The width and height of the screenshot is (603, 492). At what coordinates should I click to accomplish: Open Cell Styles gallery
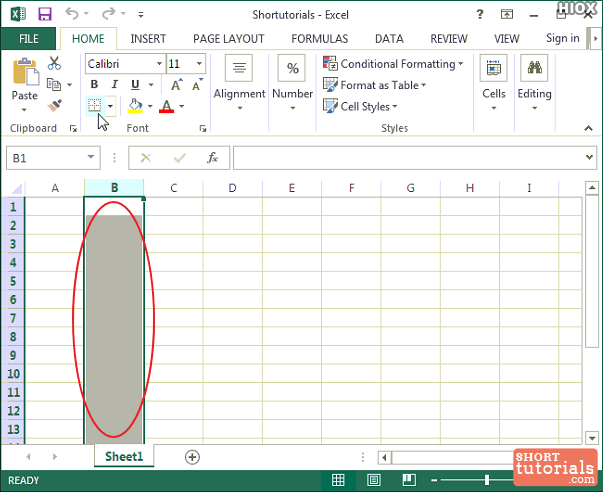coord(360,106)
